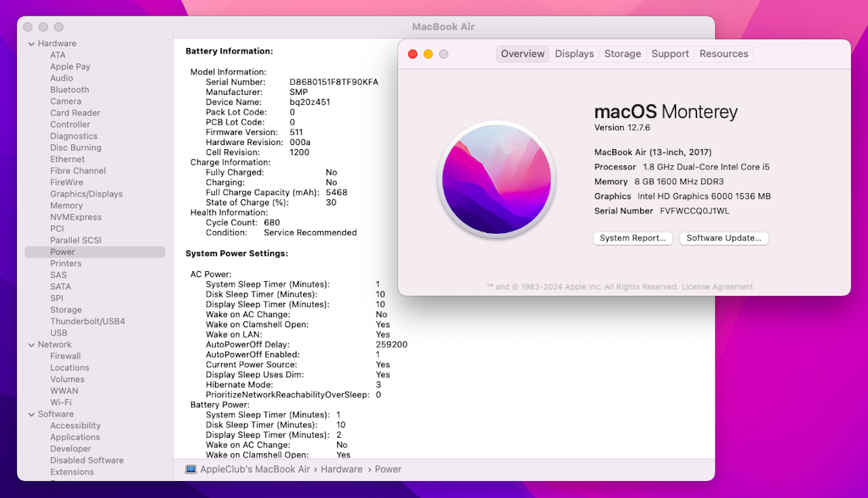Viewport: 868px width, 498px height.
Task: Click AppleClub's MacBook Air in path bar
Action: 255,469
